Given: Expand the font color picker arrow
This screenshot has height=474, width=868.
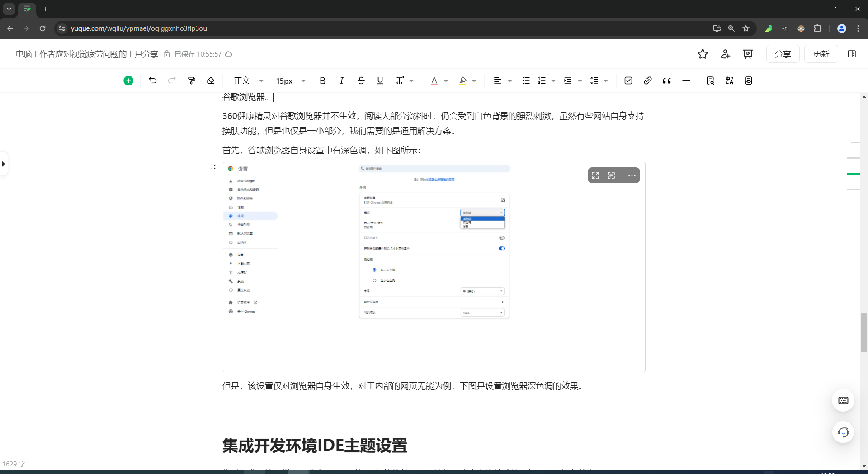Looking at the screenshot, I should tap(446, 81).
